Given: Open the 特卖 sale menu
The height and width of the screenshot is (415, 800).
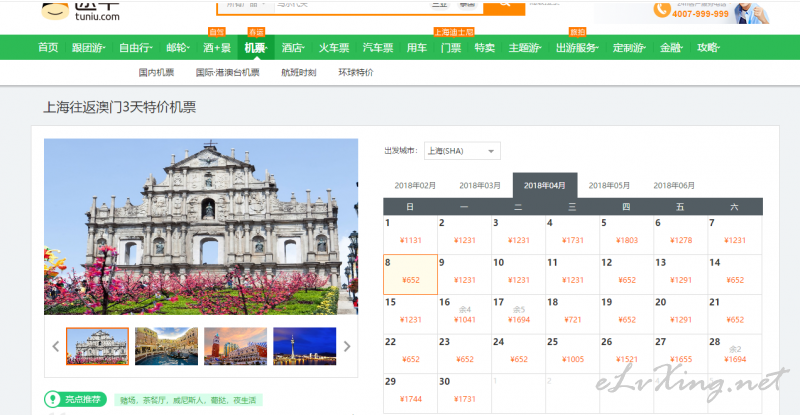Looking at the screenshot, I should [484, 48].
